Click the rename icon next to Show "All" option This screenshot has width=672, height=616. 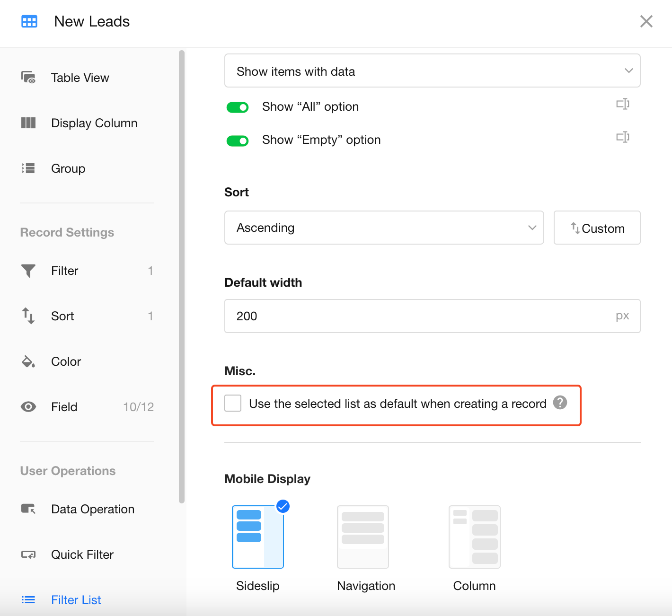tap(622, 104)
